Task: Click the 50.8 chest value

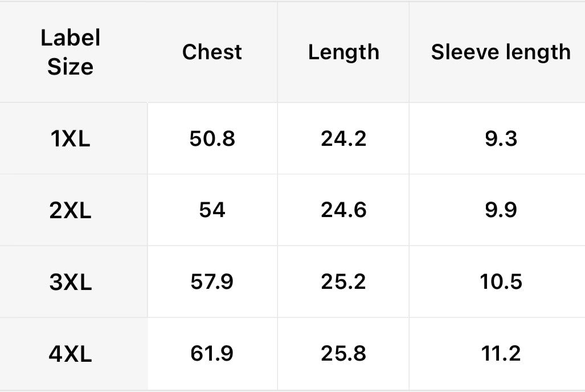Action: 212,139
